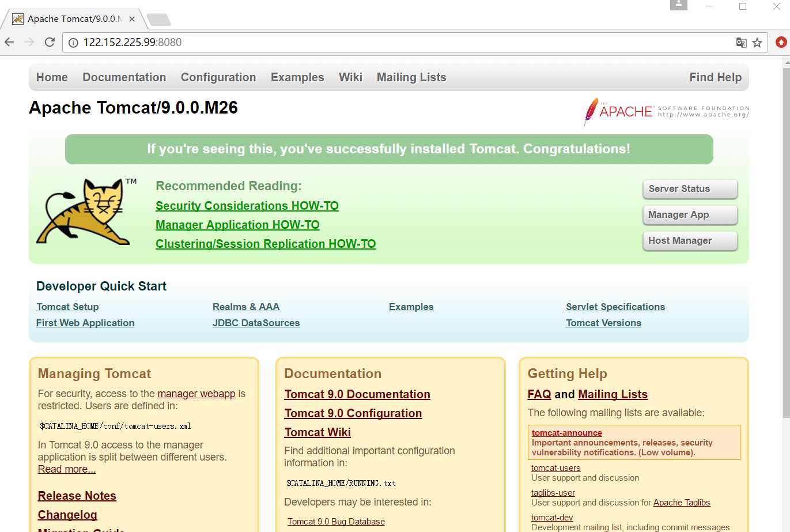Open the tomcat-users mailing list link
790x532 pixels.
555,468
